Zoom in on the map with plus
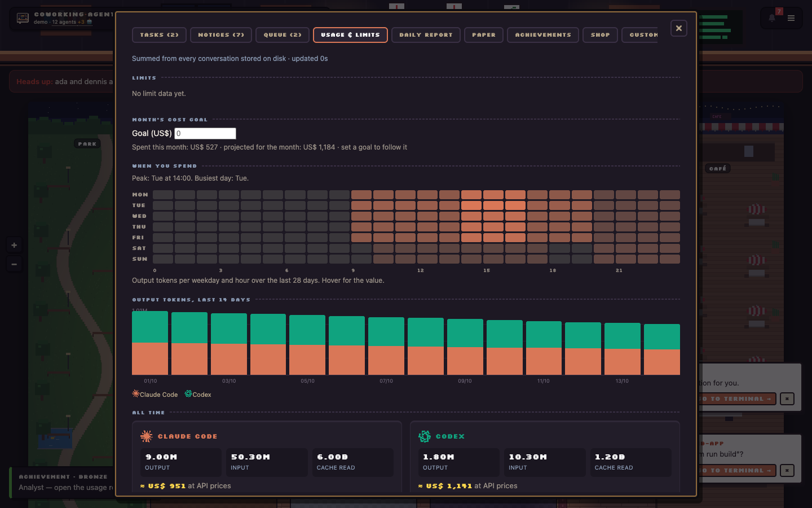The image size is (812, 508). [14, 245]
